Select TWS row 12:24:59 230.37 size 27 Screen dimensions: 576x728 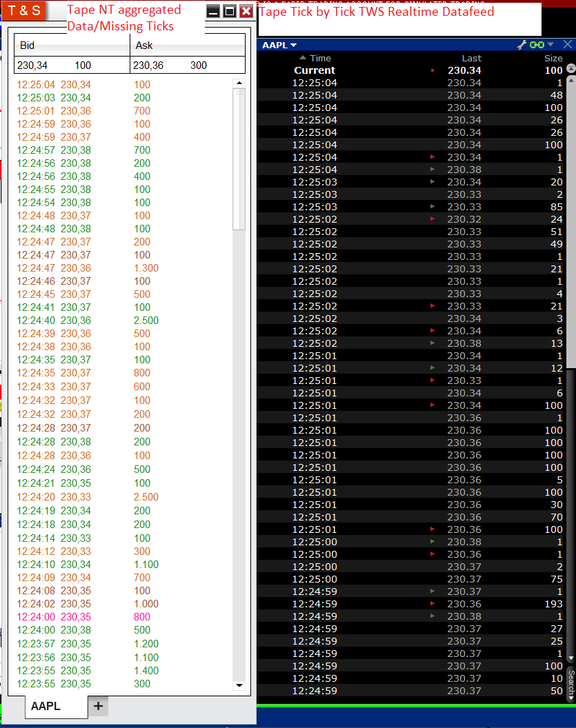[412, 629]
